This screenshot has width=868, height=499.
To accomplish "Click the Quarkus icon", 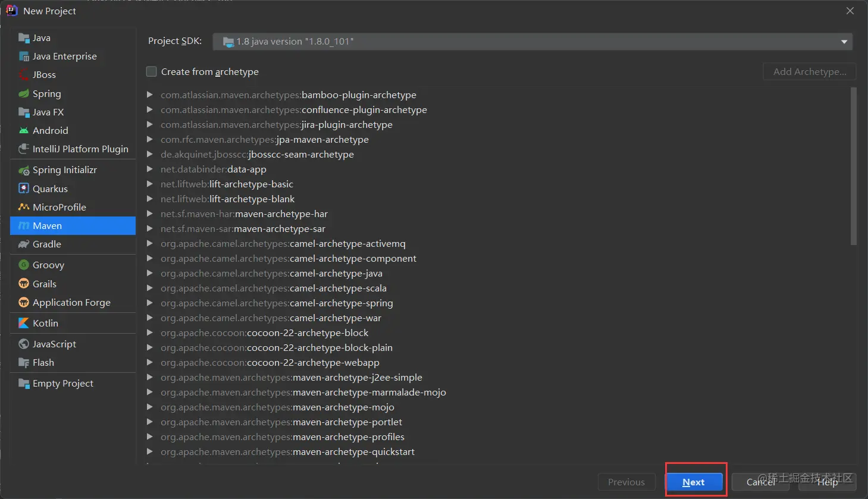I will [x=24, y=189].
